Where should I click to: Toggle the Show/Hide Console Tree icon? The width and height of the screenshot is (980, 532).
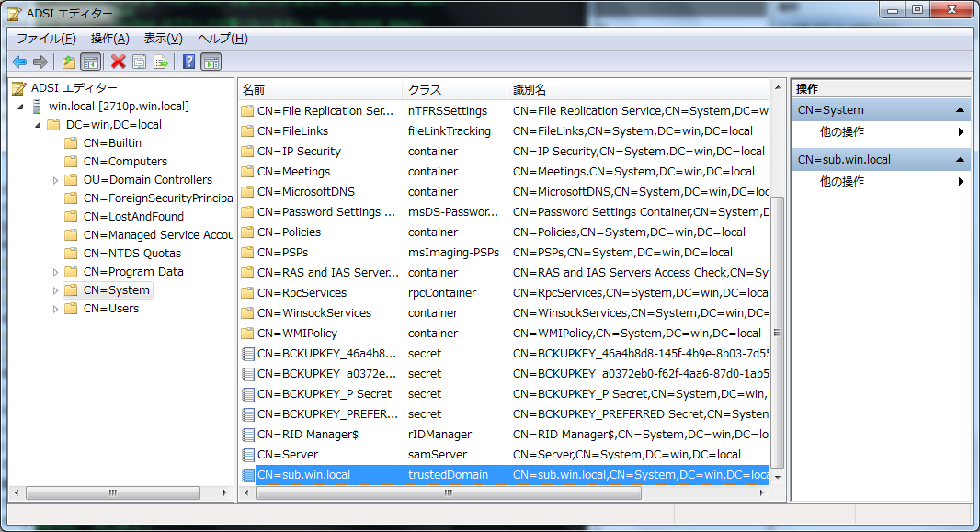(90, 62)
